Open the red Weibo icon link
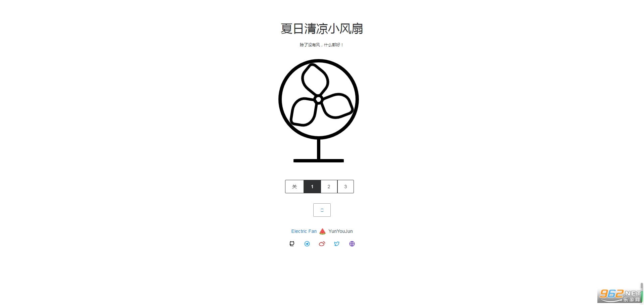This screenshot has height=305, width=644. tap(322, 244)
